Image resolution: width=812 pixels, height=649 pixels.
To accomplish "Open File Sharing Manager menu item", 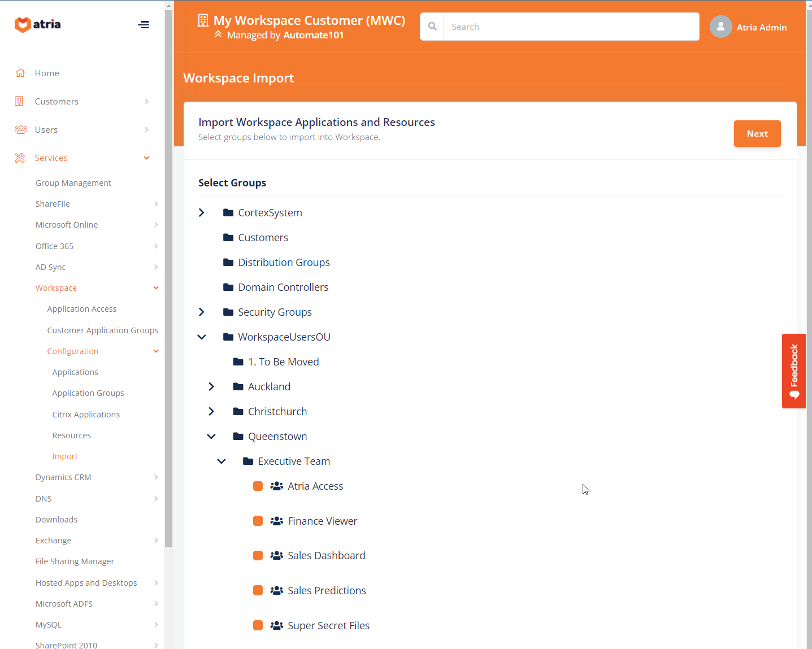I will click(75, 561).
